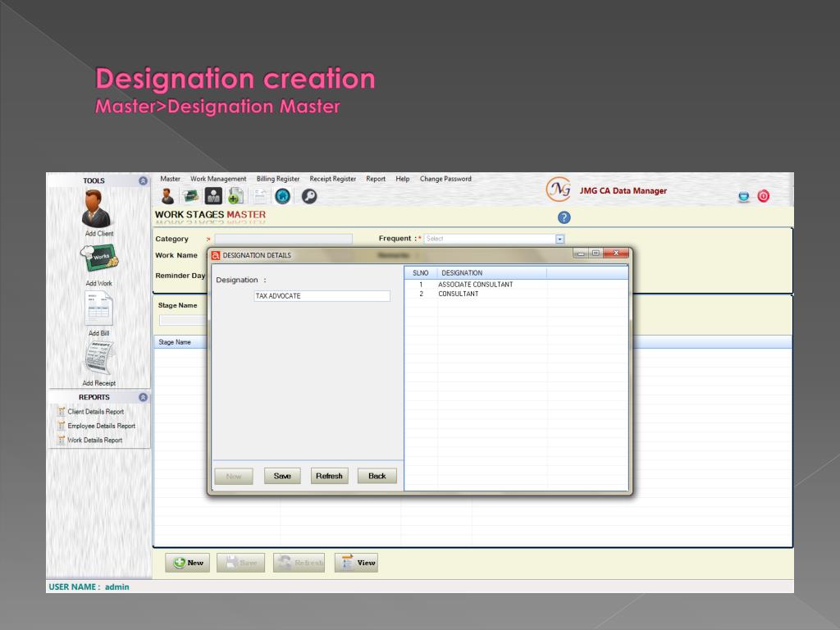Minimize the Designation Details window
The width and height of the screenshot is (840, 630).
coord(581,253)
